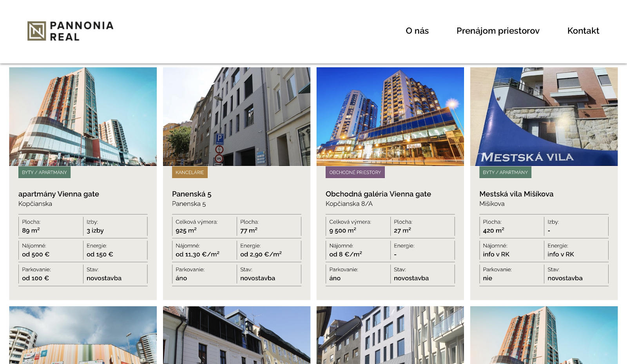Click the 9 500 m² total area value

342,231
